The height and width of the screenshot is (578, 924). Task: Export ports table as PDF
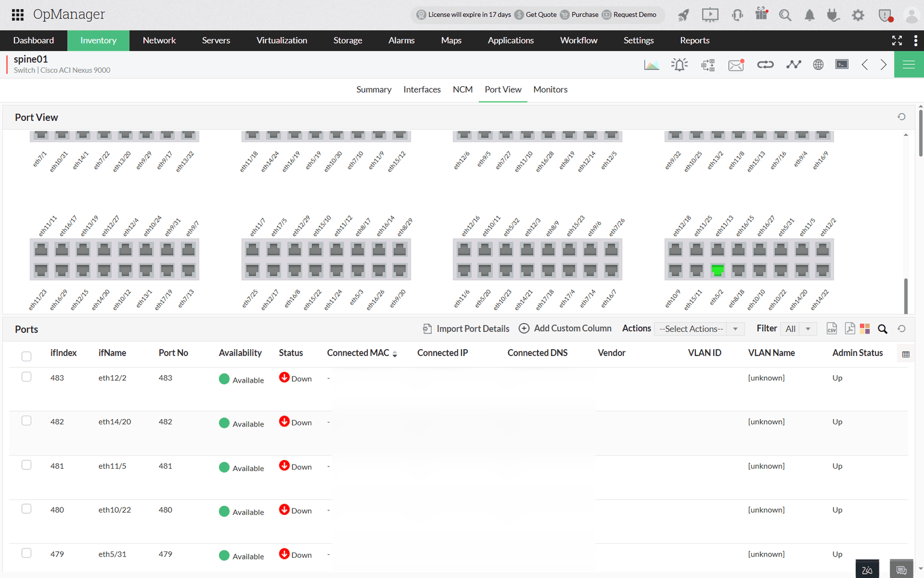pos(850,328)
